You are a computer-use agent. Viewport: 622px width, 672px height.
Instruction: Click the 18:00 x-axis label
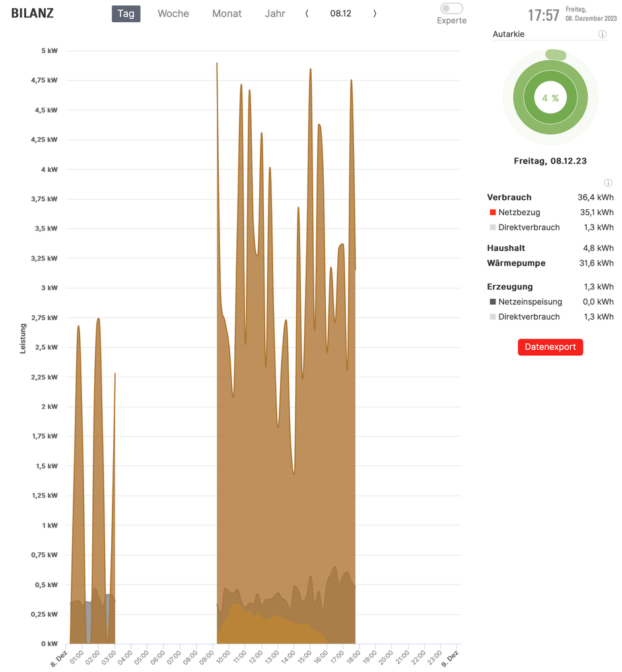(353, 657)
